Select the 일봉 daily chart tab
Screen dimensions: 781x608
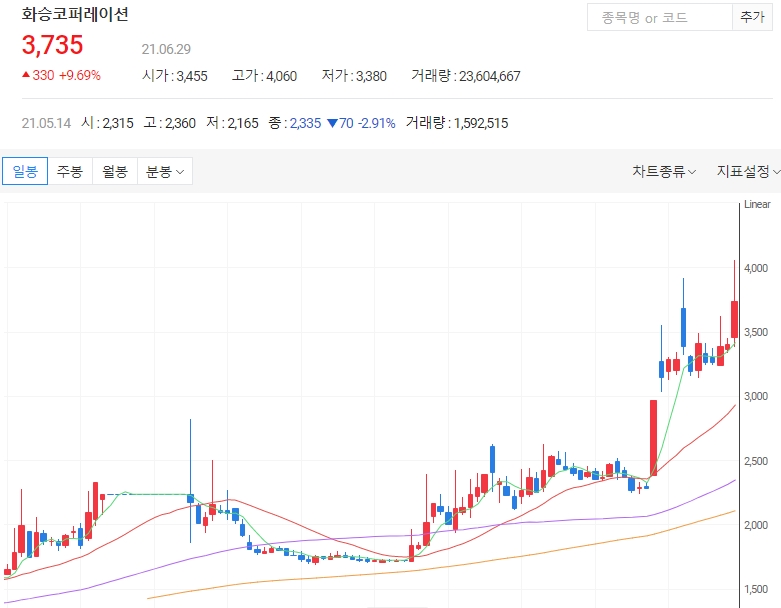click(25, 171)
